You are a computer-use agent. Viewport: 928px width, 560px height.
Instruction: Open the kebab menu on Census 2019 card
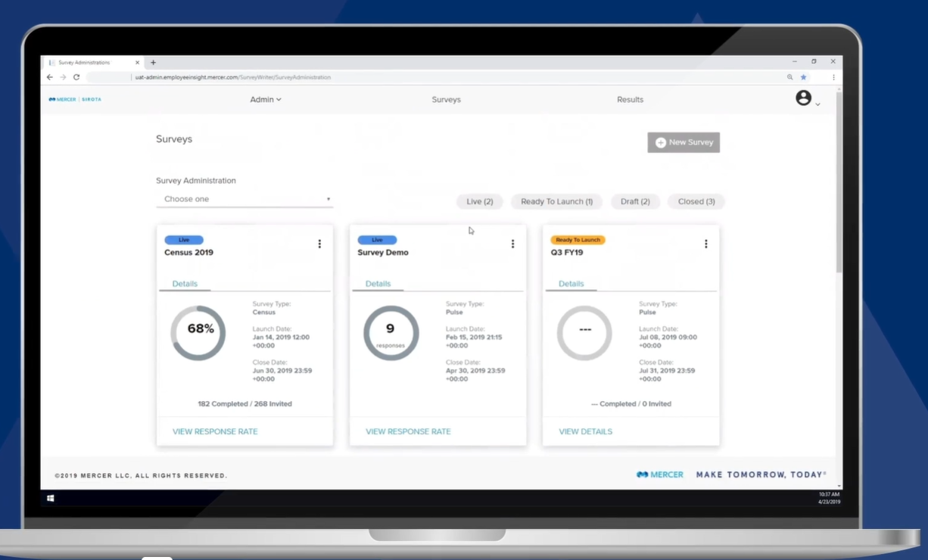point(319,244)
